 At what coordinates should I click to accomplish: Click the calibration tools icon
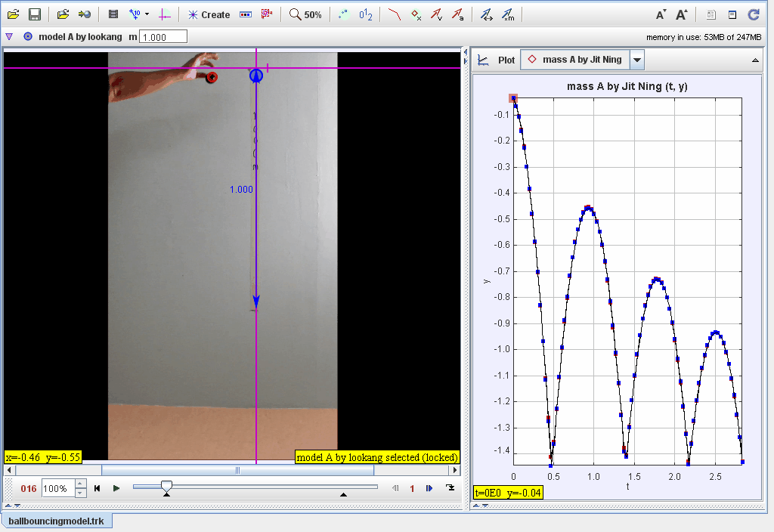point(135,14)
